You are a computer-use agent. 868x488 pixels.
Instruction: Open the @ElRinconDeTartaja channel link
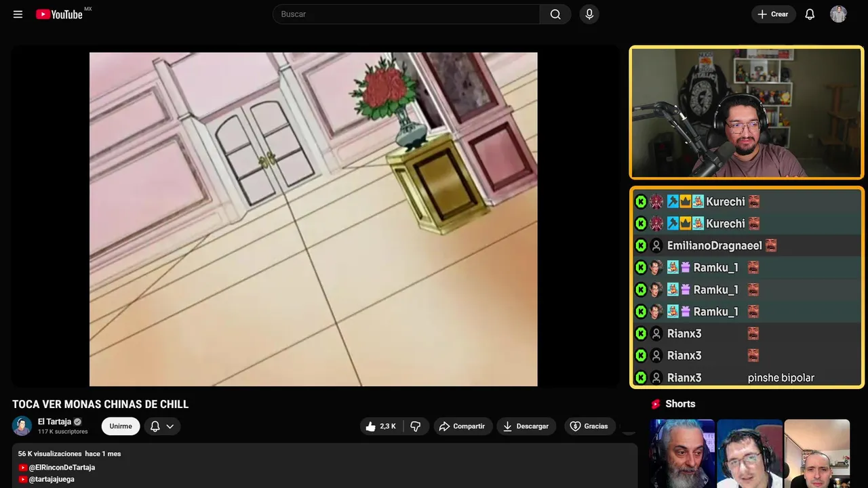tap(62, 468)
